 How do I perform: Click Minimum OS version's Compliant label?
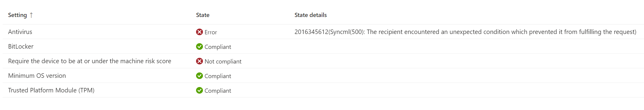pos(218,76)
